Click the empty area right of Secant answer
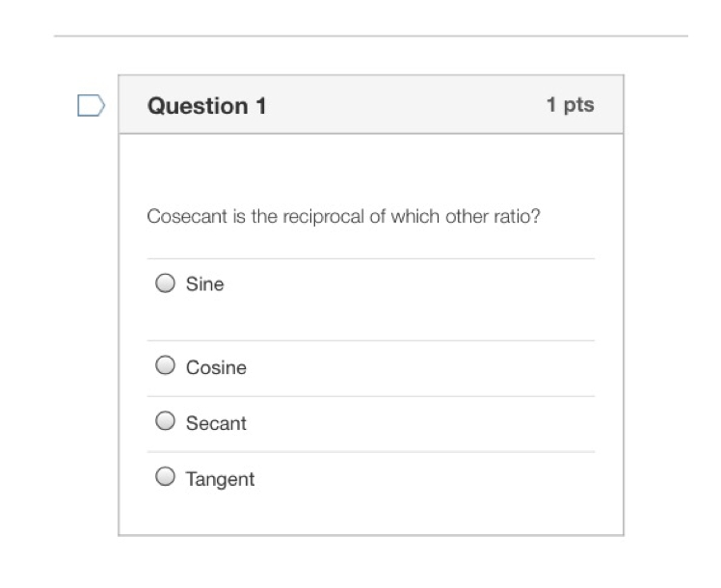The width and height of the screenshot is (721, 588). pyautogui.click(x=420, y=424)
